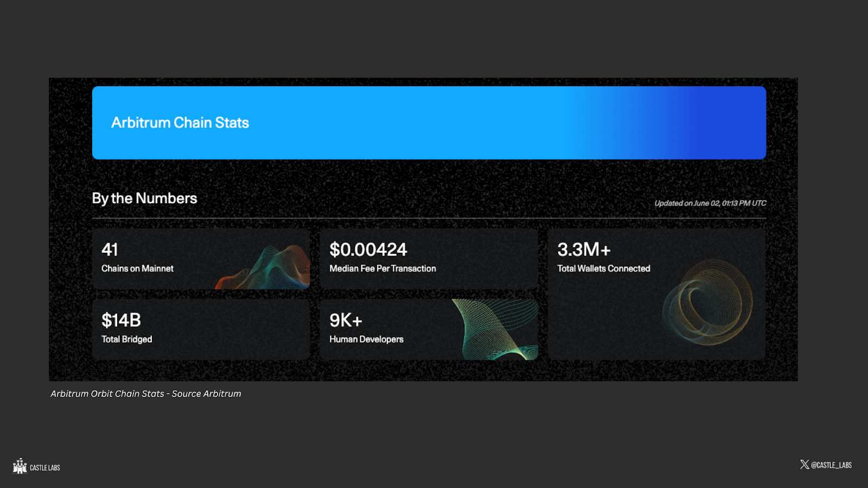Image resolution: width=868 pixels, height=488 pixels.
Task: Select the Arbitrum Chain Stats banner
Action: (429, 123)
